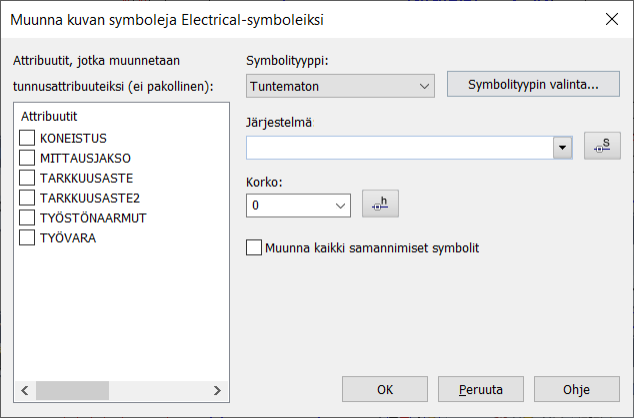Open the Symbolityyppi dropdown
The width and height of the screenshot is (634, 418).
340,87
